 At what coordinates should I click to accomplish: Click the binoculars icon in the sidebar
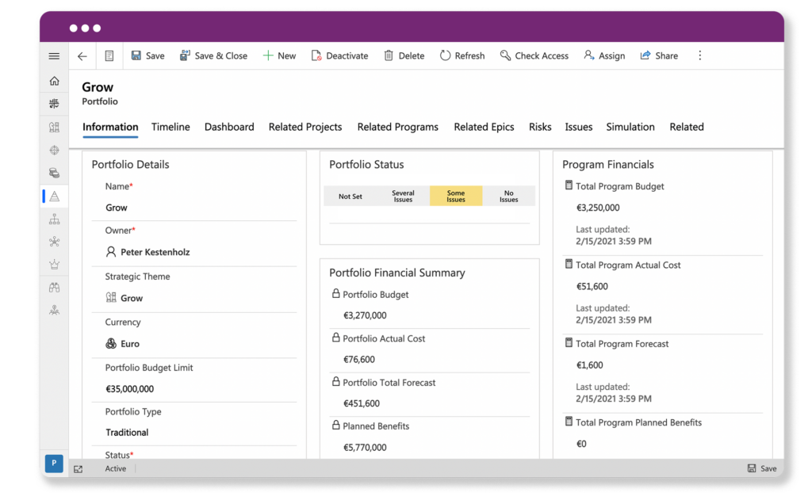pyautogui.click(x=54, y=288)
